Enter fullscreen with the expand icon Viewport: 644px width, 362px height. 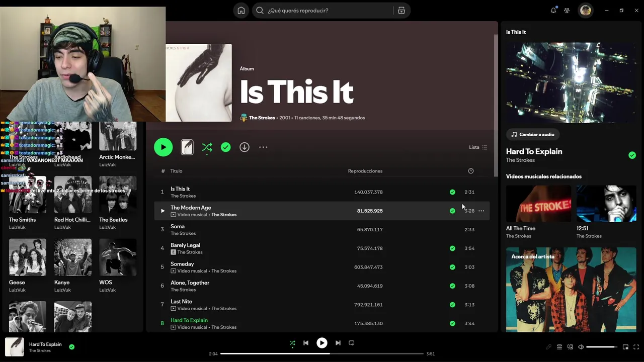[636, 347]
